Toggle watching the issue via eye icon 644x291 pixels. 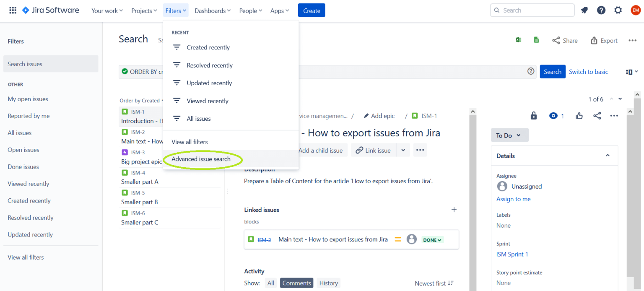[553, 116]
